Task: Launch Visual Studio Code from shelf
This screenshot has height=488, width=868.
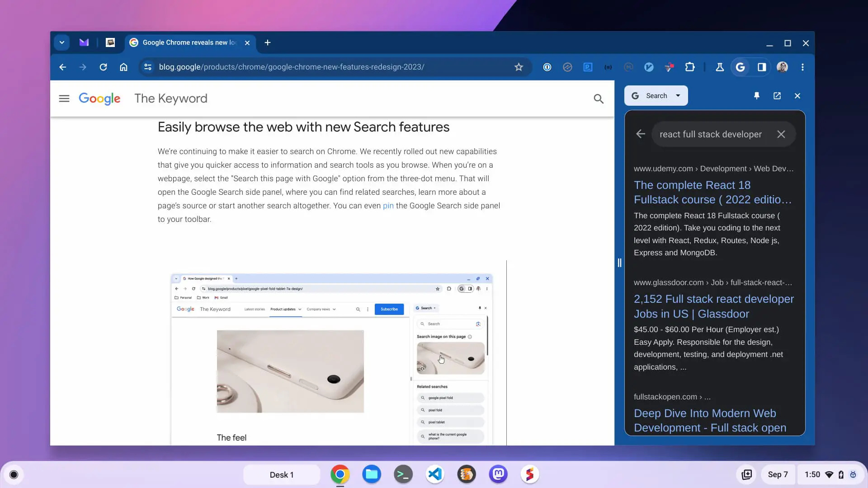Action: pyautogui.click(x=435, y=474)
